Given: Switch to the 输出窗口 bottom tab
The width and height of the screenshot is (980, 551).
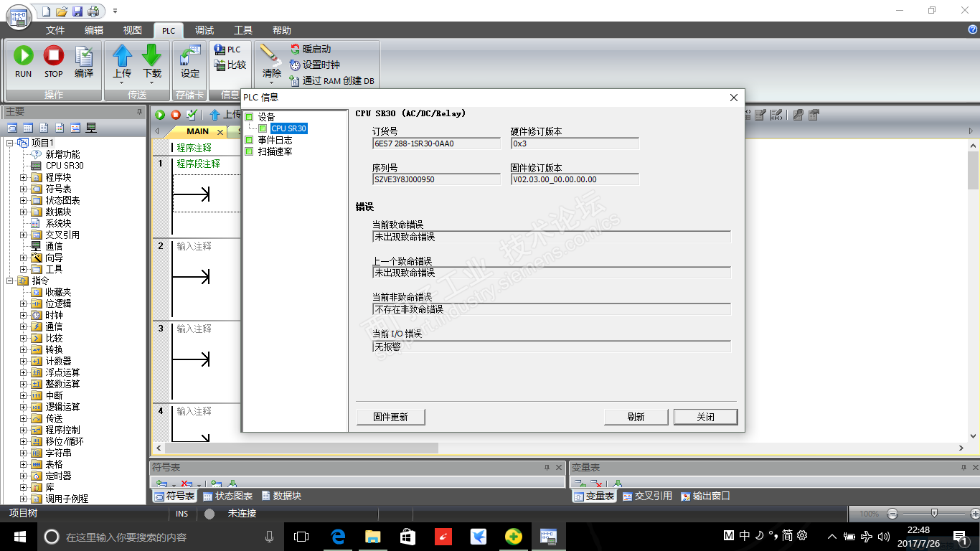Looking at the screenshot, I should pos(705,496).
